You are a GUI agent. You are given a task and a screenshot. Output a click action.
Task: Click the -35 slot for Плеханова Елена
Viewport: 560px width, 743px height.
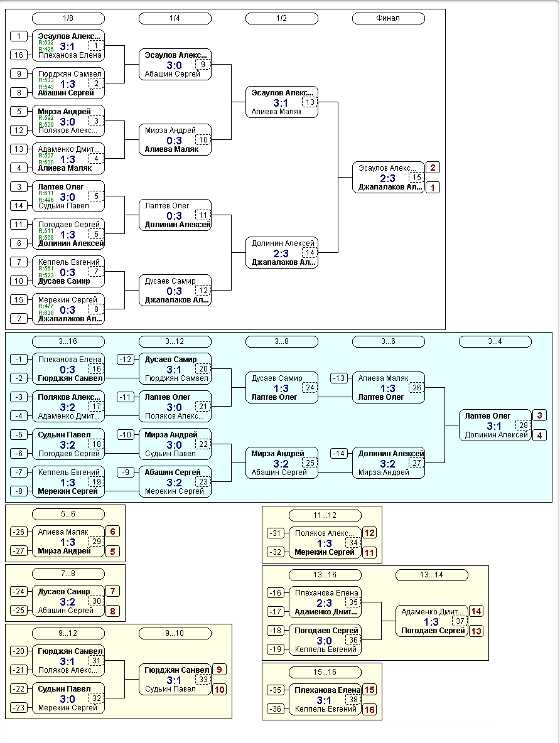click(276, 690)
